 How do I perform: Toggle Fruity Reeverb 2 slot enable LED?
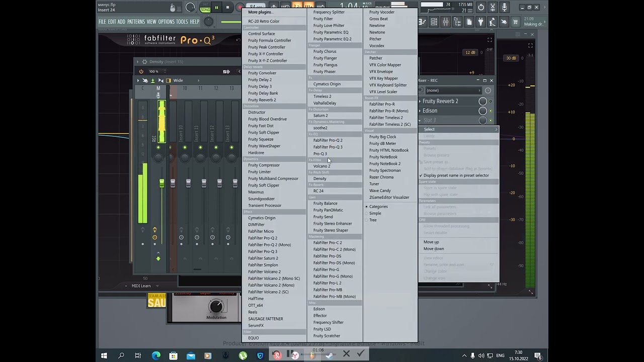click(x=491, y=101)
